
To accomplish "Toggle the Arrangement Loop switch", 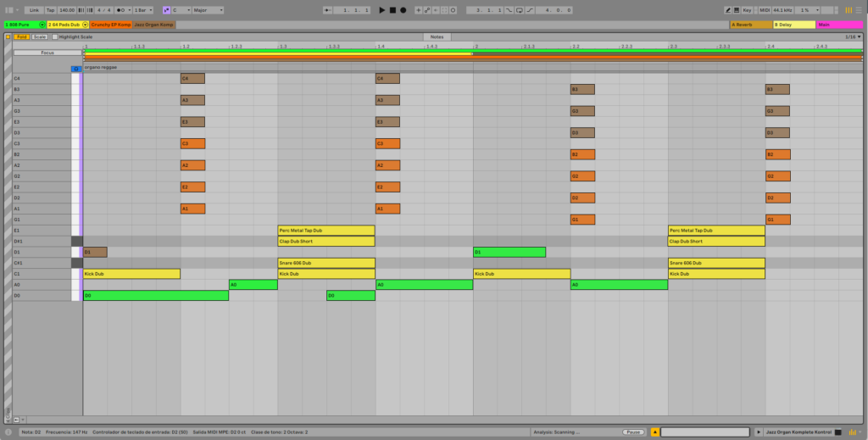I will point(520,10).
